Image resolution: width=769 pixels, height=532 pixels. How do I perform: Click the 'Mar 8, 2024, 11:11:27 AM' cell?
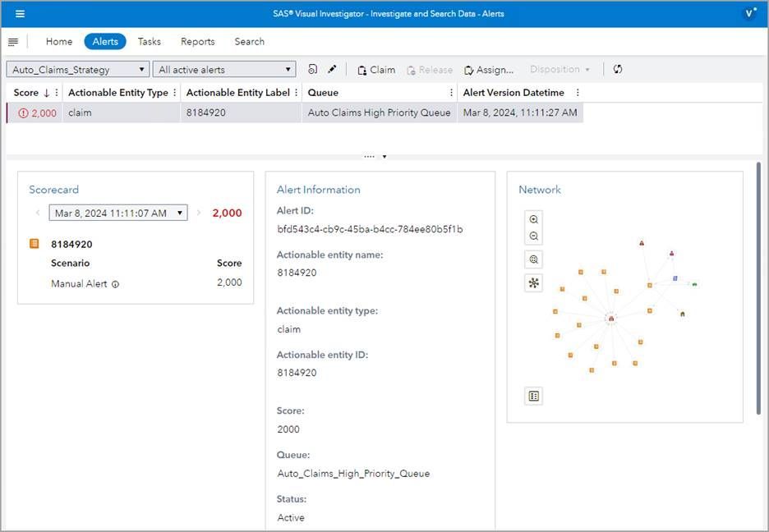[x=520, y=112]
